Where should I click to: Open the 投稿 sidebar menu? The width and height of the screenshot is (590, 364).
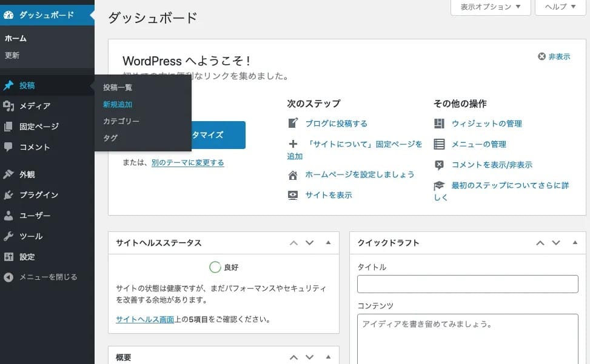pyautogui.click(x=47, y=85)
